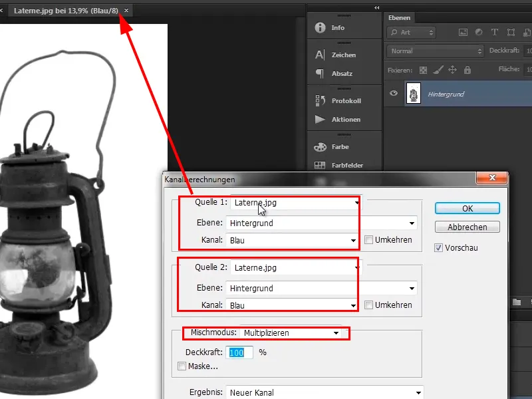Open Quelle 2 document dropdown
The height and width of the screenshot is (399, 532).
[297, 268]
